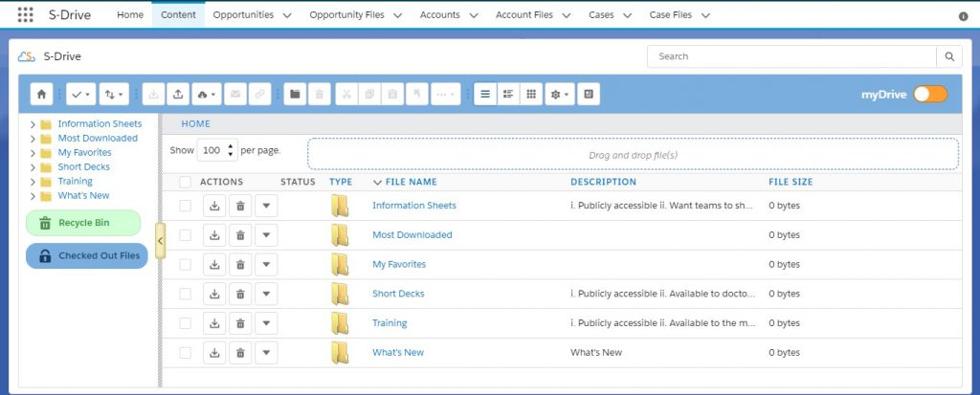The width and height of the screenshot is (980, 395).
Task: Select My Favorites in the folder tree
Action: coord(84,152)
